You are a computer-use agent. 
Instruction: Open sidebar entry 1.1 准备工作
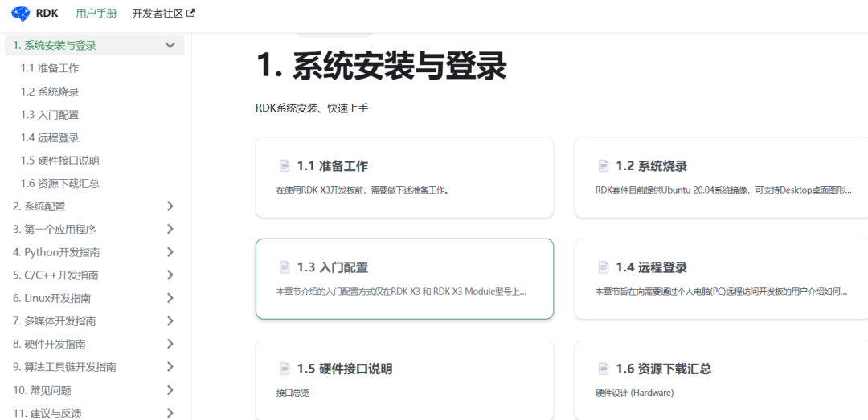50,68
